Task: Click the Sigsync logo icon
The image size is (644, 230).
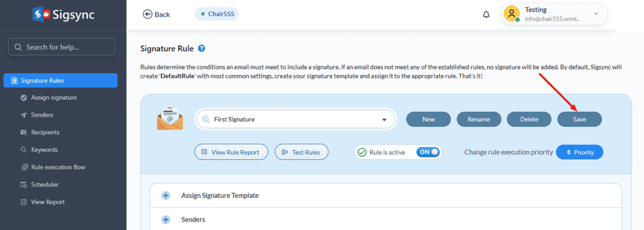Action: tap(41, 14)
